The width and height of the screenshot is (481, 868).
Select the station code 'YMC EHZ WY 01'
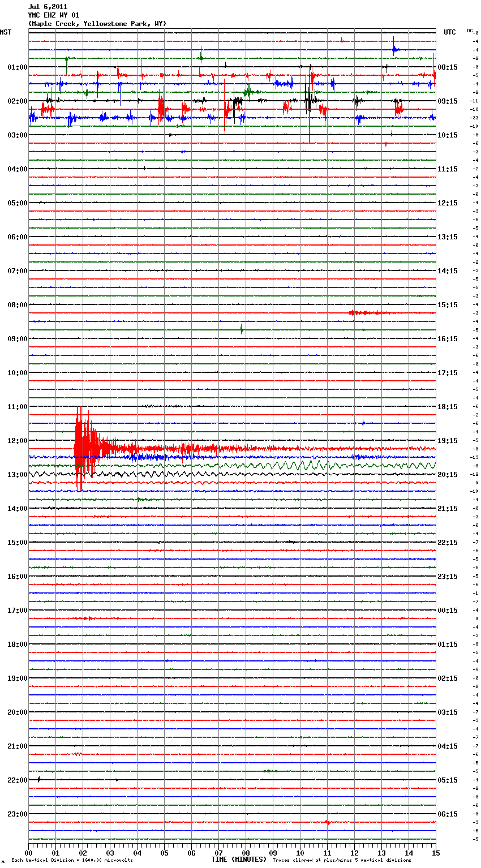(54, 15)
